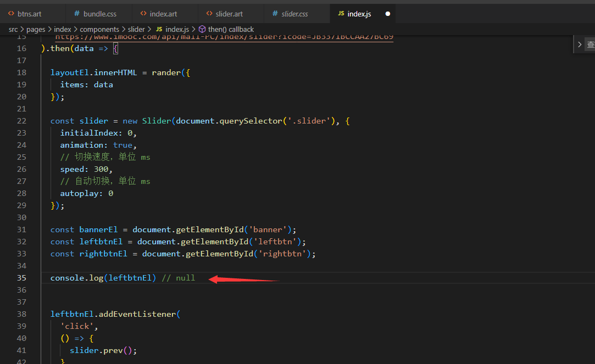This screenshot has height=364, width=595.
Task: Open the src breadcrumb dropdown
Action: click(x=13, y=29)
